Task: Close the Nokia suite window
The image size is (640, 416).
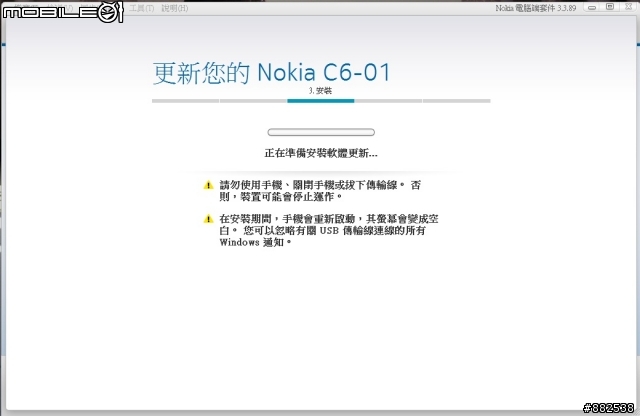Action: 628,7
